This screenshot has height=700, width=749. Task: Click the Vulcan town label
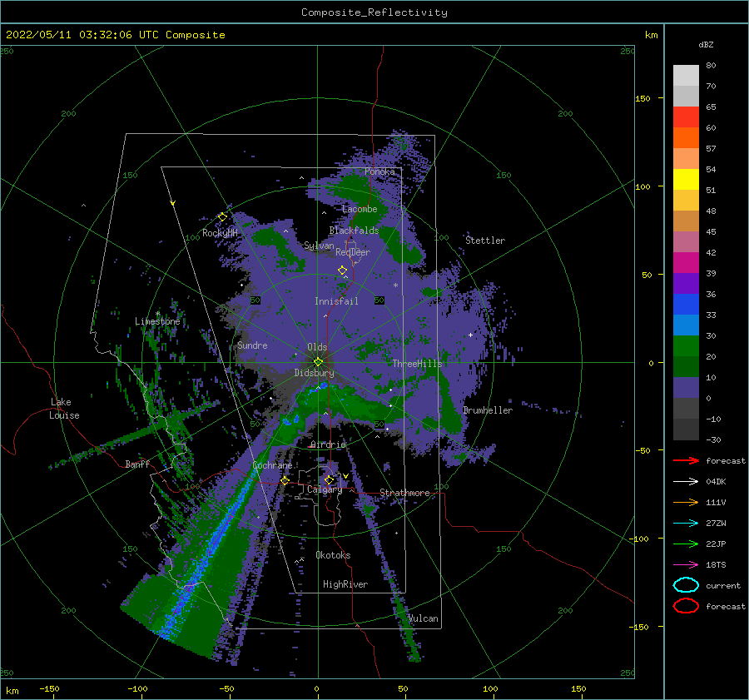pos(424,618)
